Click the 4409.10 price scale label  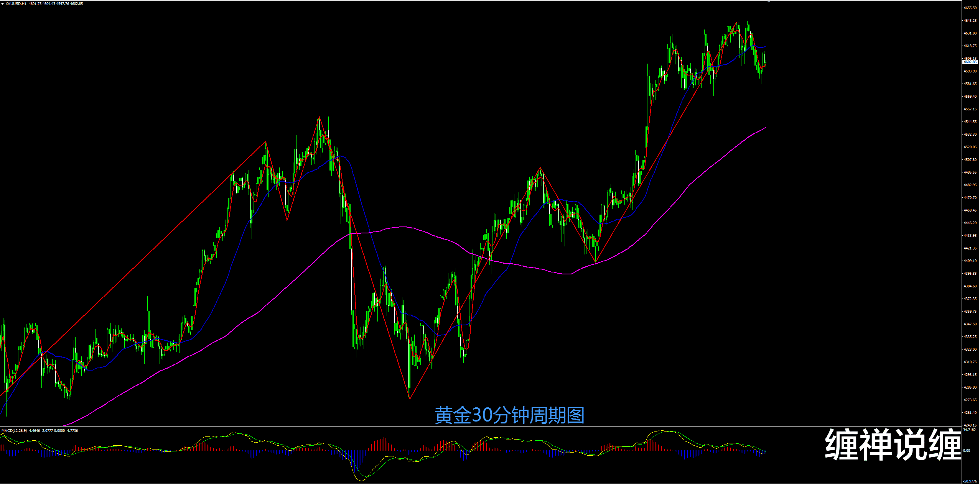[x=970, y=261]
